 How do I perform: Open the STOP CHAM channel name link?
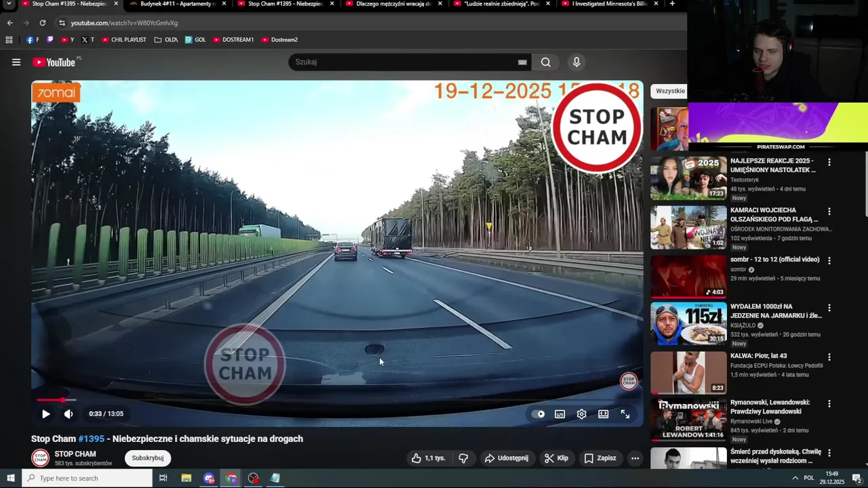point(75,454)
